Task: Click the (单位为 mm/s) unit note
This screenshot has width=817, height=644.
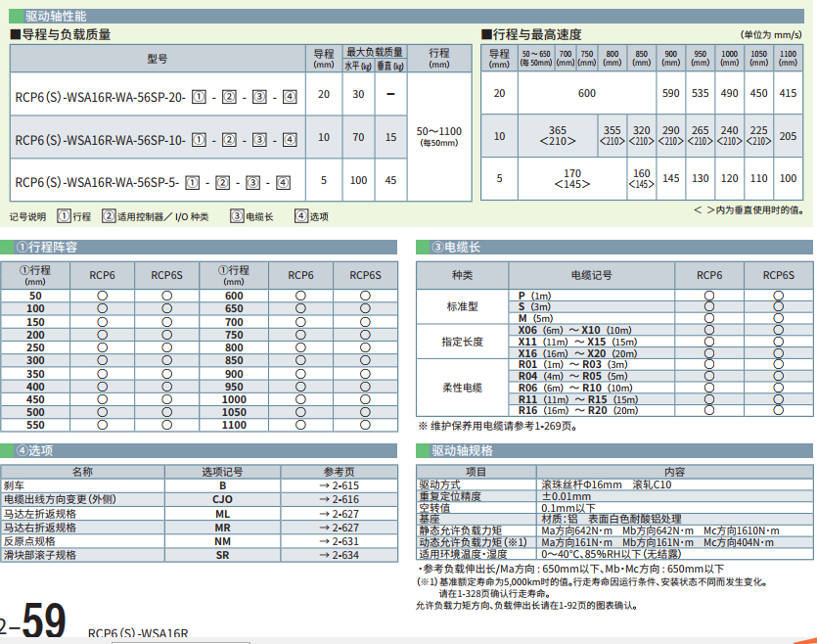Action: 771,35
